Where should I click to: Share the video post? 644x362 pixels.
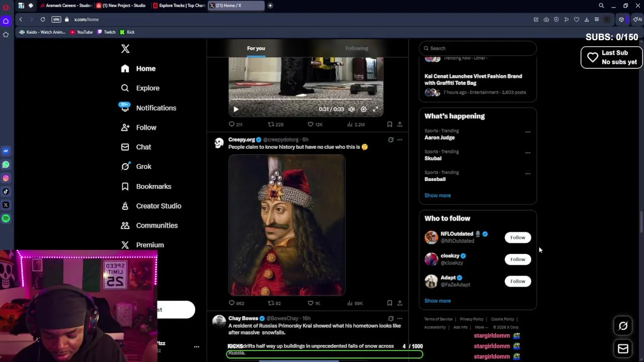coord(399,124)
